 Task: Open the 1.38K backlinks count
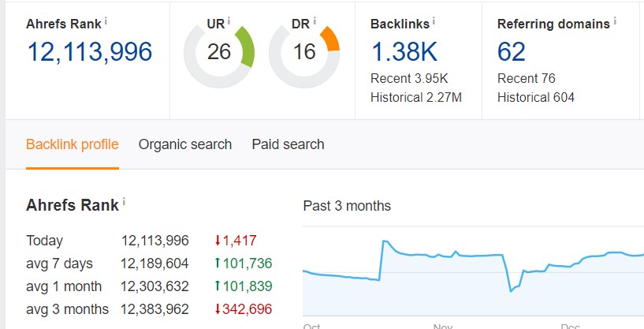tap(404, 52)
